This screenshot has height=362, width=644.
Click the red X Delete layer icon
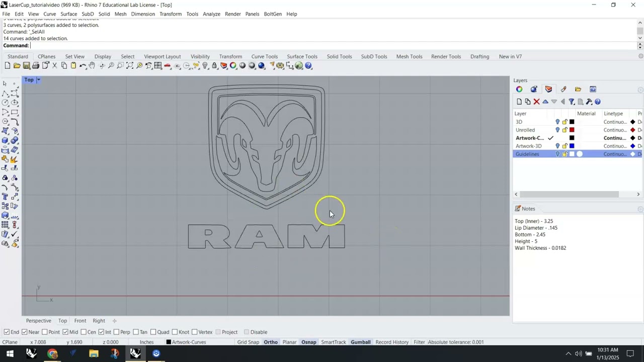(536, 102)
